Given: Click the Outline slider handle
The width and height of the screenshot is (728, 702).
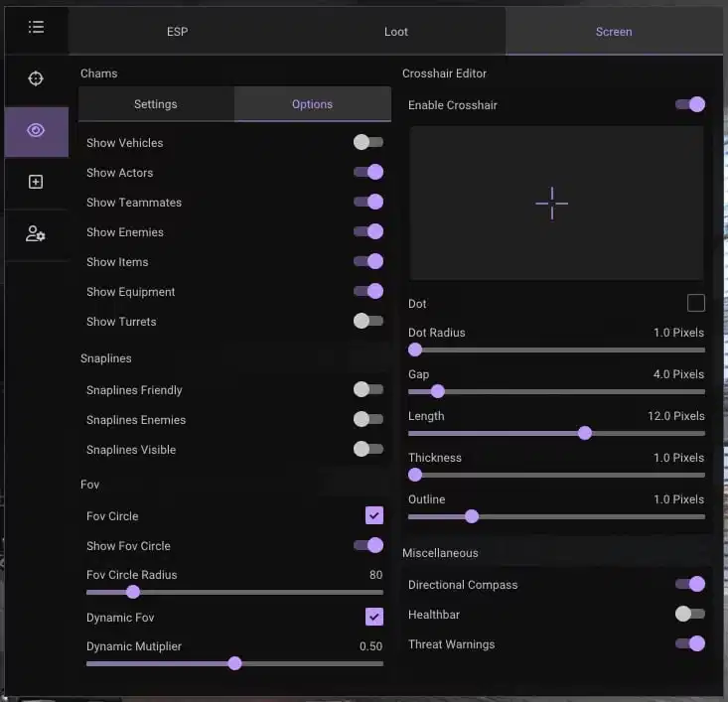Looking at the screenshot, I should (472, 516).
